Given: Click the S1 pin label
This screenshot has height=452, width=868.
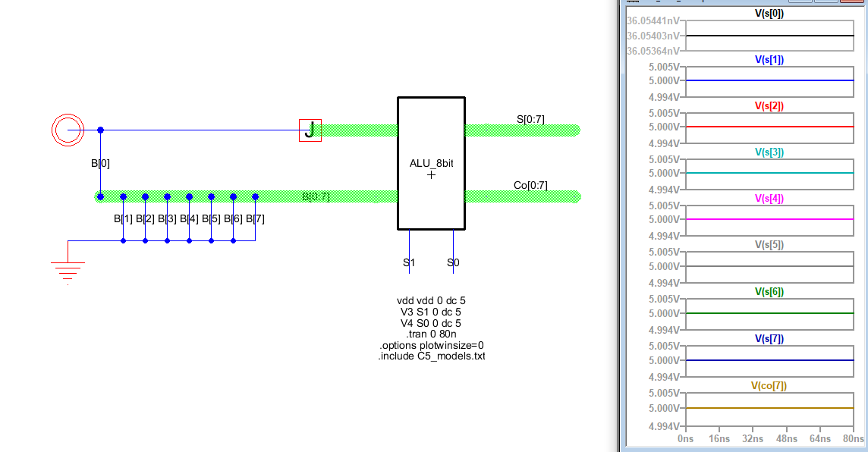Looking at the screenshot, I should pyautogui.click(x=409, y=263).
